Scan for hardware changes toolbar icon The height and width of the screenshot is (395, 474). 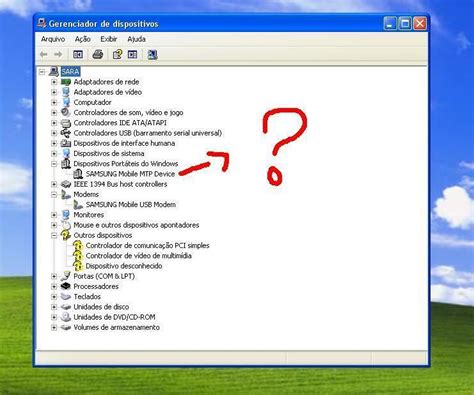pos(152,54)
